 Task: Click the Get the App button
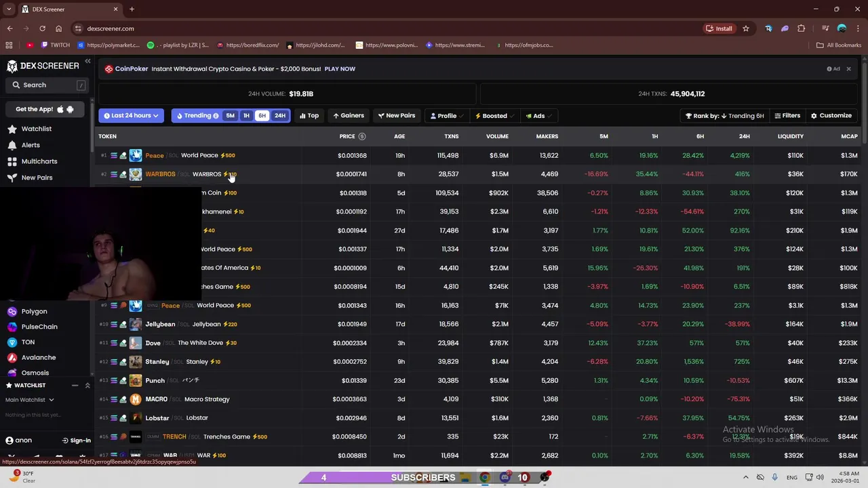(45, 109)
